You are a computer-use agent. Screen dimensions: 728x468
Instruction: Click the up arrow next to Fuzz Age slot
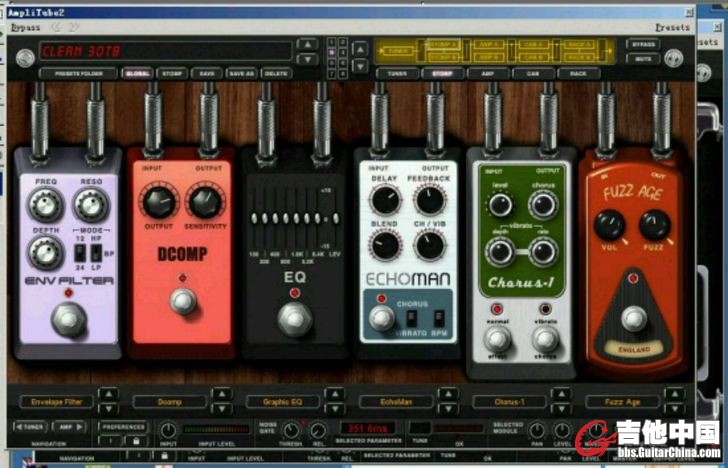pyautogui.click(x=675, y=394)
